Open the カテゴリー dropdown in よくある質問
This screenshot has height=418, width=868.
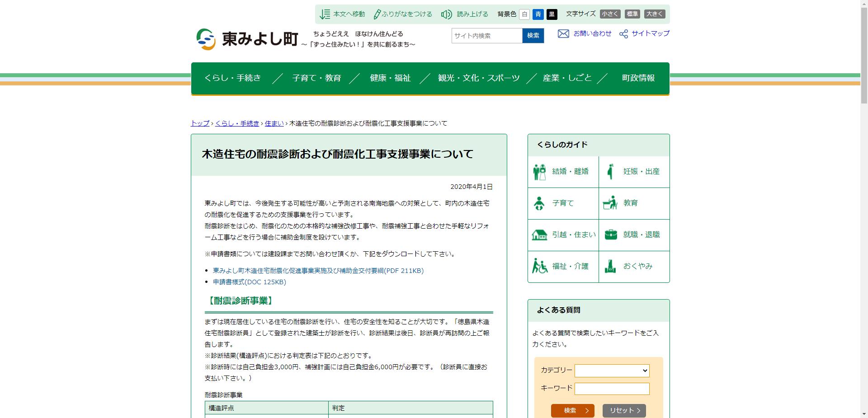(612, 371)
